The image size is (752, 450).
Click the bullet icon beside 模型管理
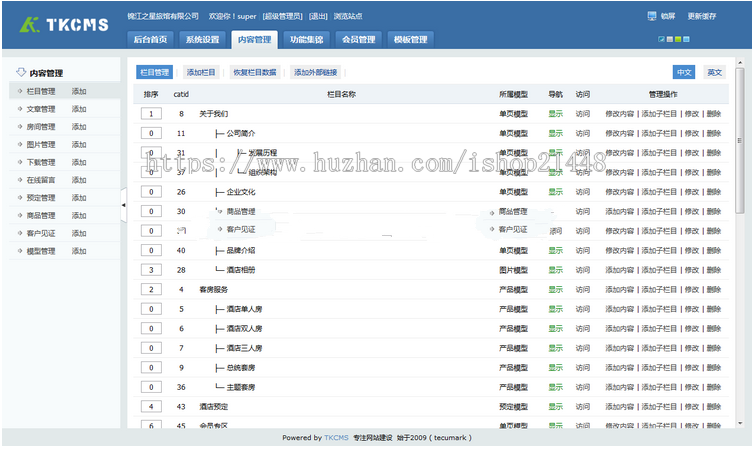[x=20, y=250]
